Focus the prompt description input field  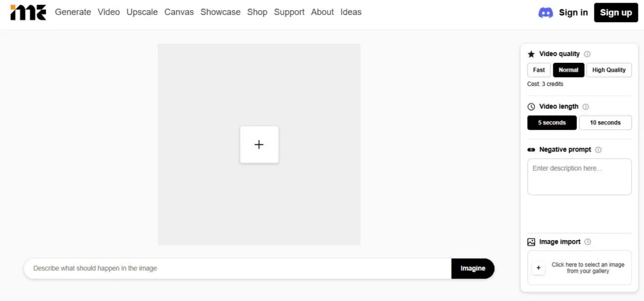coord(237,268)
